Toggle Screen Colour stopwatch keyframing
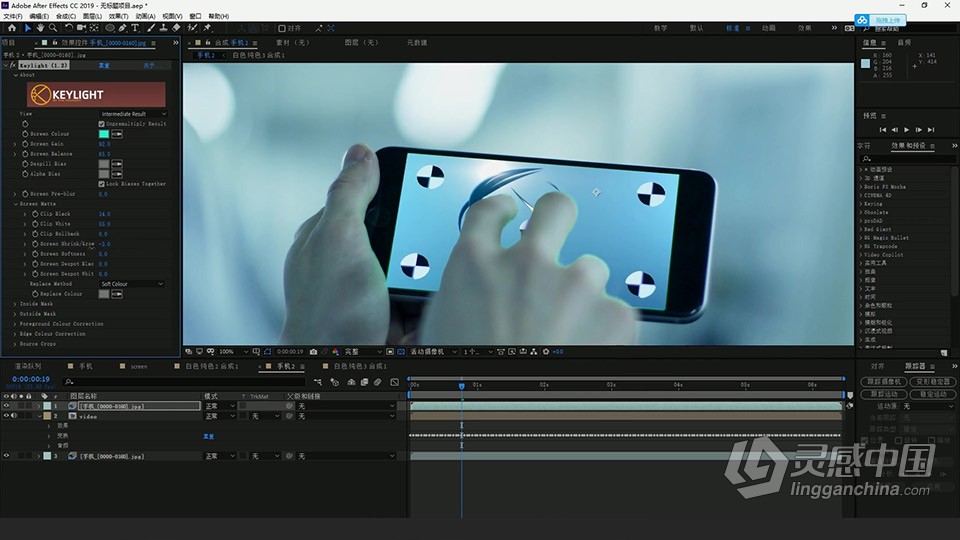This screenshot has height=540, width=960. (25, 134)
